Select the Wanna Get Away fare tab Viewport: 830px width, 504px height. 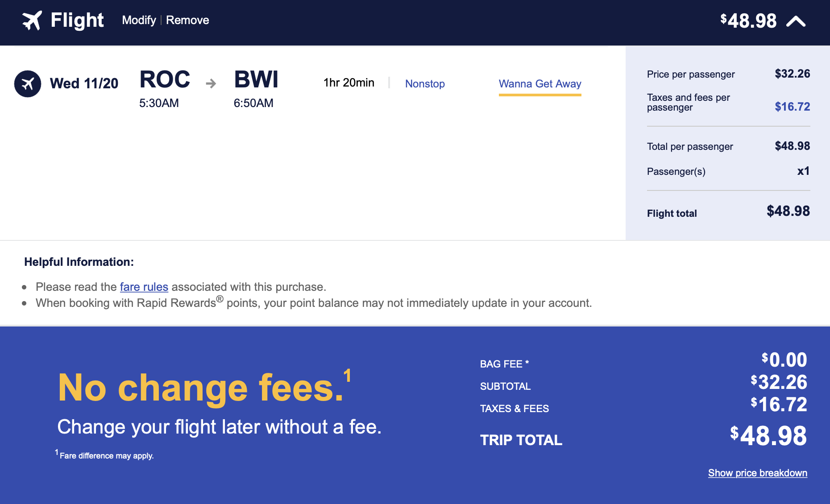click(x=540, y=84)
